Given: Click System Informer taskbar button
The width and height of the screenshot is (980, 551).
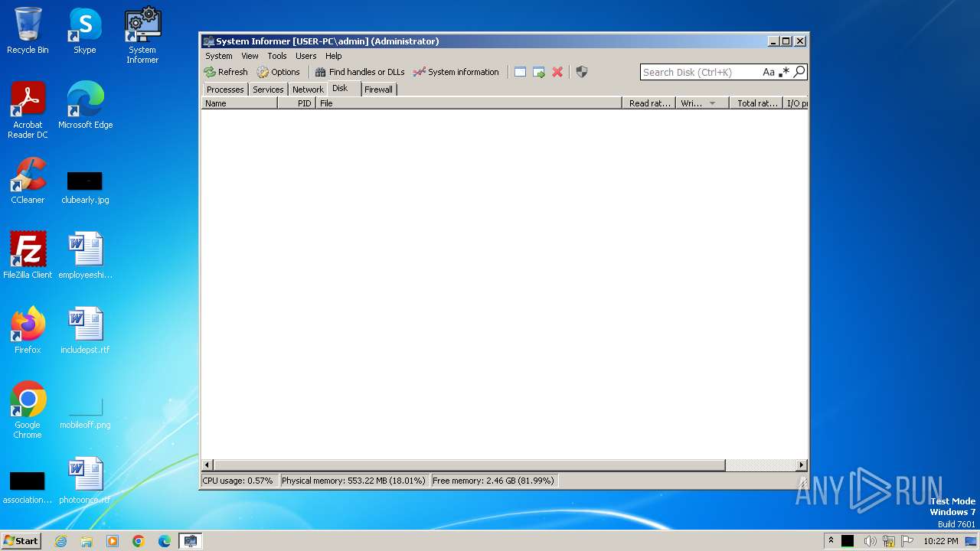Looking at the screenshot, I should click(x=190, y=541).
